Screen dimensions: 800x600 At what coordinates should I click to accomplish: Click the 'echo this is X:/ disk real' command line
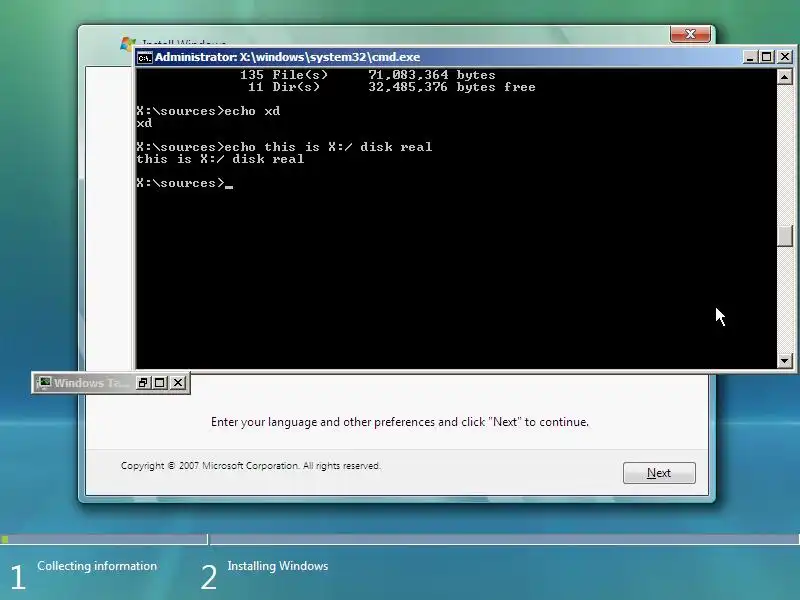click(284, 147)
